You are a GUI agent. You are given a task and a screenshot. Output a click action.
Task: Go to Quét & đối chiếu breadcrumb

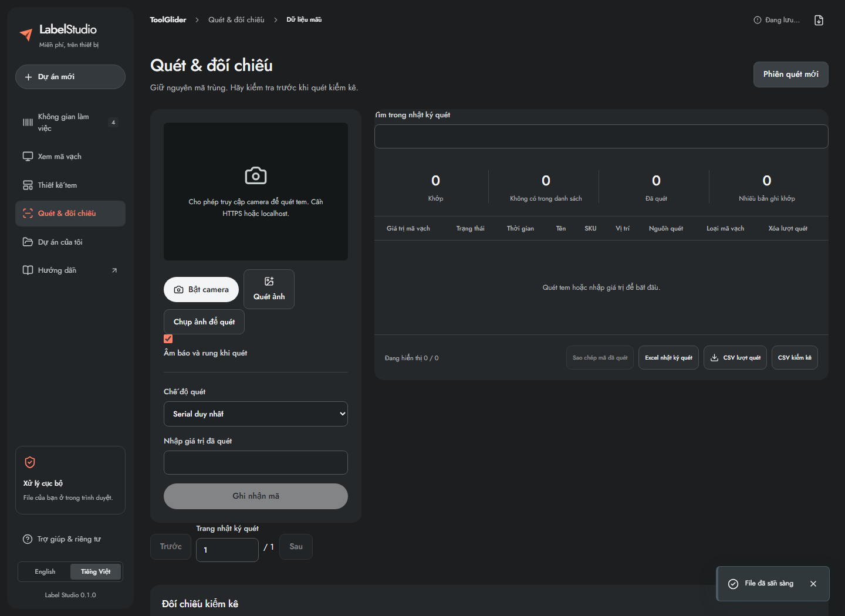(236, 20)
